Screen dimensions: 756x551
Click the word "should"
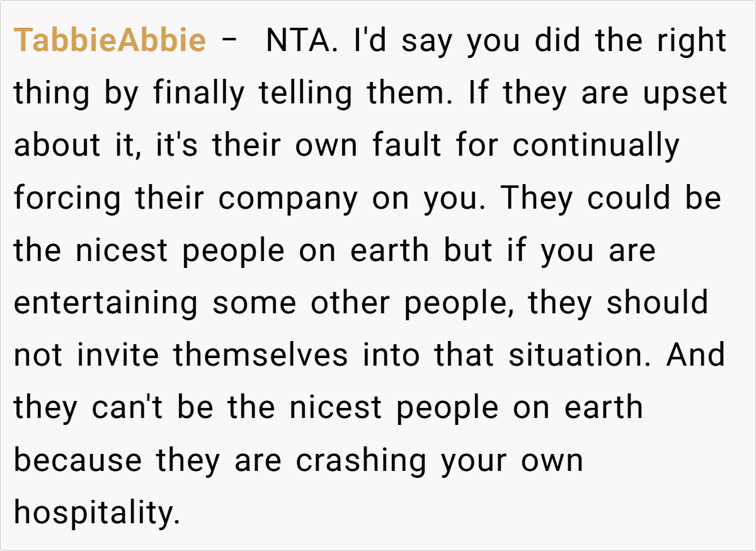click(657, 303)
